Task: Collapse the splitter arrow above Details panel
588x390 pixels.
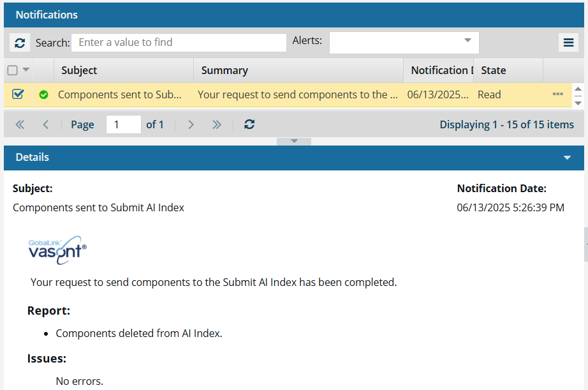Action: pyautogui.click(x=294, y=141)
